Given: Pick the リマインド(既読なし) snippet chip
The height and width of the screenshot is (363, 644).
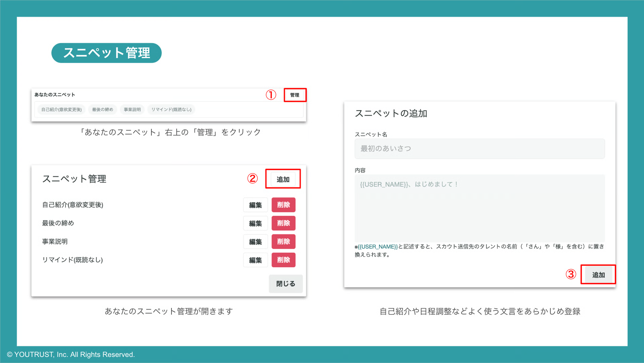Looking at the screenshot, I should tap(171, 109).
